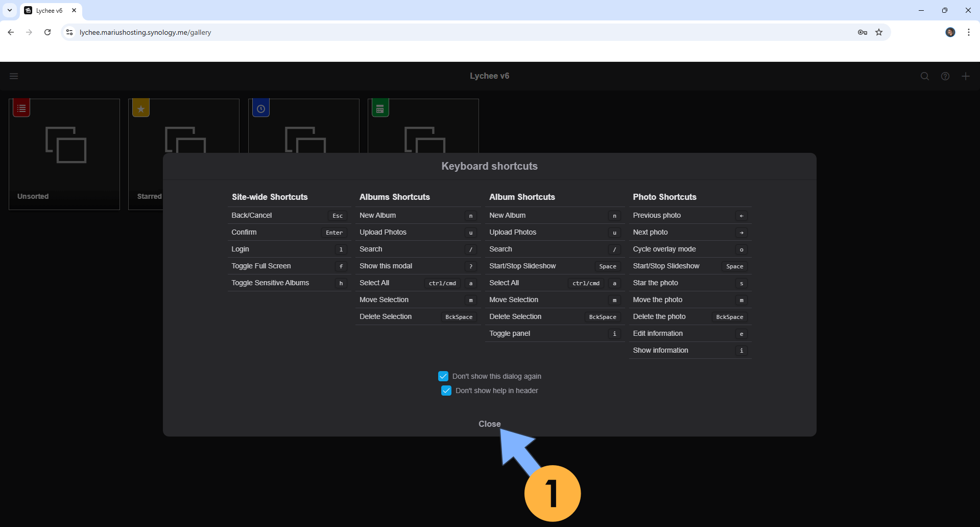Click the Next photo row

(690, 232)
